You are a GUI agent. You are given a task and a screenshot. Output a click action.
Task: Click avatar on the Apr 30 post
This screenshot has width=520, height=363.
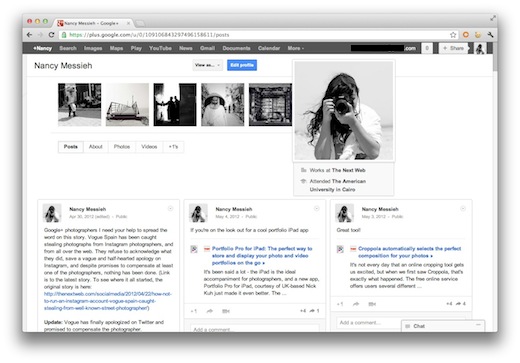[52, 213]
